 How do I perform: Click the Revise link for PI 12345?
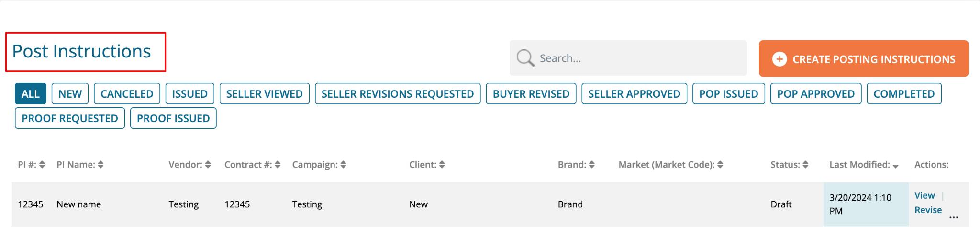pyautogui.click(x=928, y=210)
